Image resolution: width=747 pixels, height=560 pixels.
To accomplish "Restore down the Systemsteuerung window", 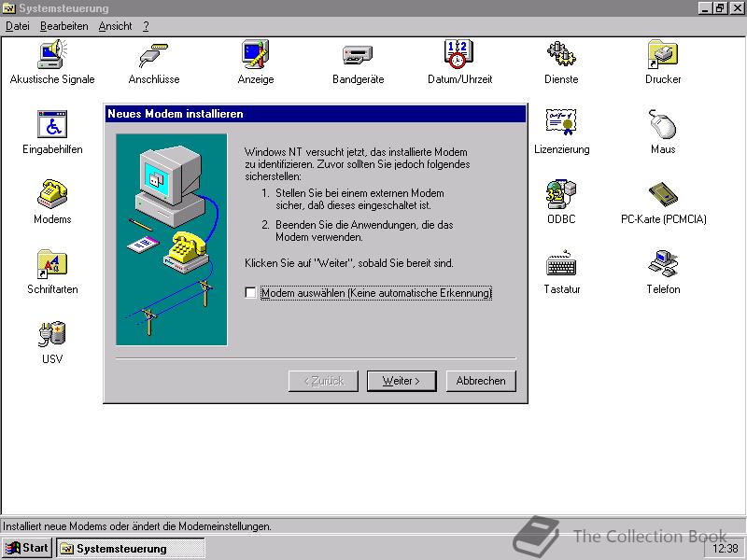I will 720,8.
